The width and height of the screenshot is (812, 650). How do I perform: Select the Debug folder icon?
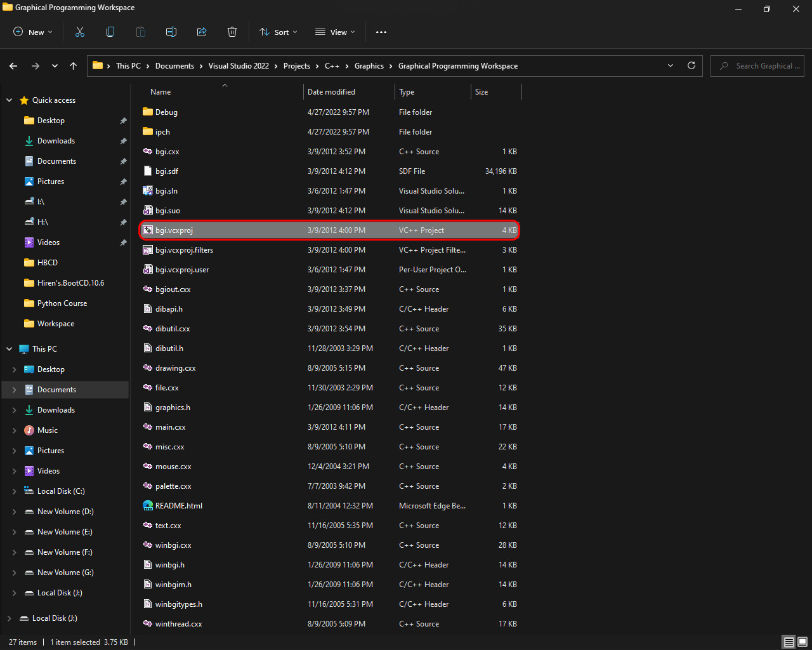coord(148,112)
